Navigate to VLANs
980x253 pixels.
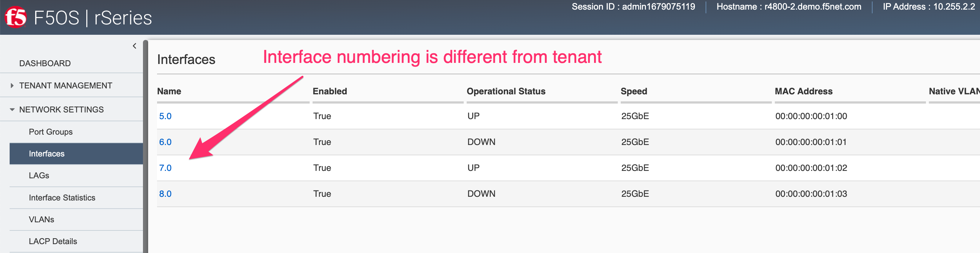tap(41, 220)
